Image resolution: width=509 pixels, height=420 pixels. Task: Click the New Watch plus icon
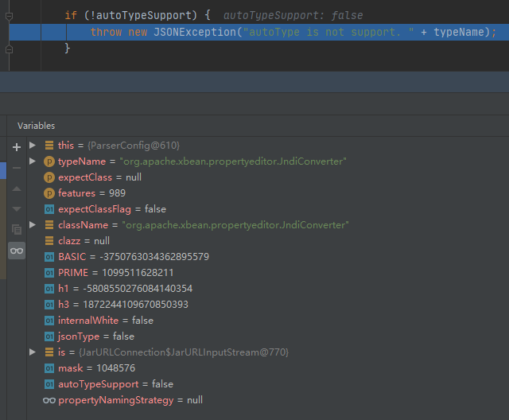(16, 147)
